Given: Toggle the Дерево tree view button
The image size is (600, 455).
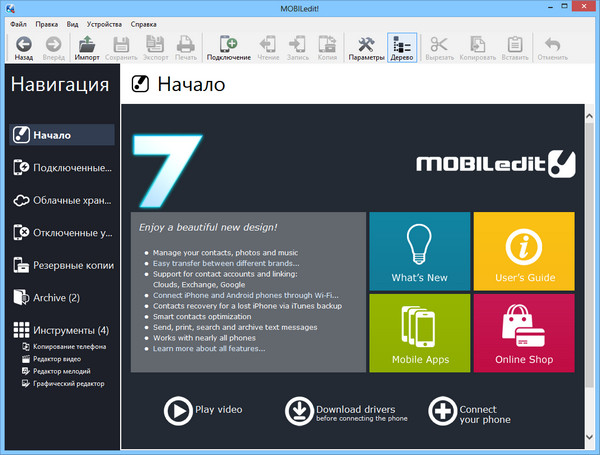Looking at the screenshot, I should [x=402, y=48].
